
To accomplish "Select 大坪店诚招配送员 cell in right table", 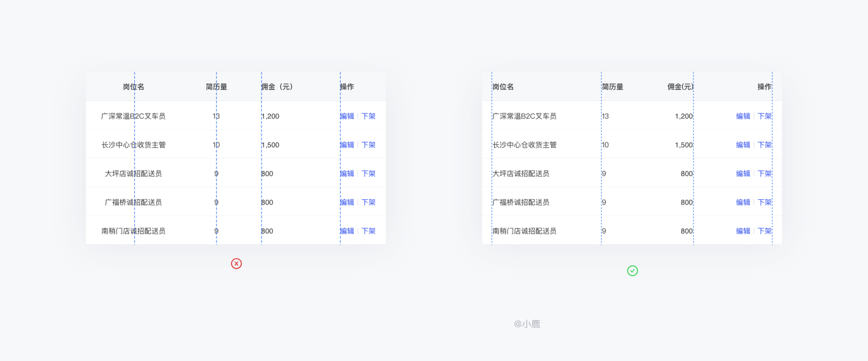I will click(x=521, y=173).
